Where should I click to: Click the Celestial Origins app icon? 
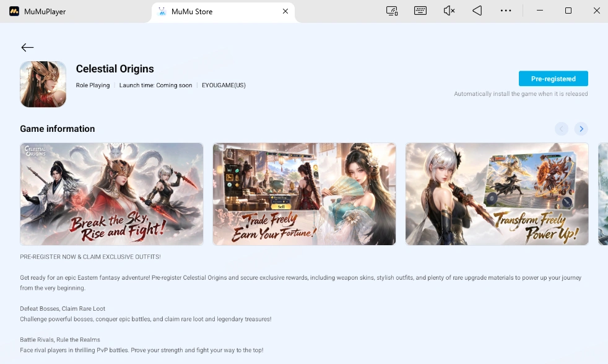pyautogui.click(x=43, y=84)
